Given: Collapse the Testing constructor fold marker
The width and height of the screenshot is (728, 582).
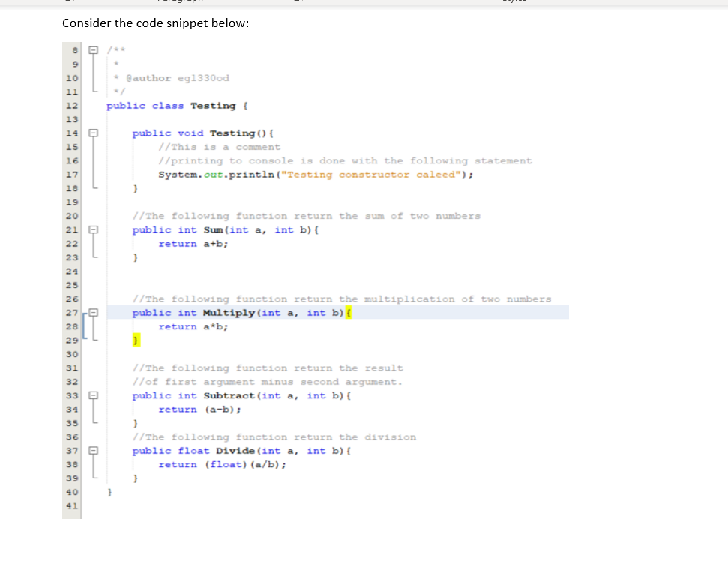Looking at the screenshot, I should point(91,133).
